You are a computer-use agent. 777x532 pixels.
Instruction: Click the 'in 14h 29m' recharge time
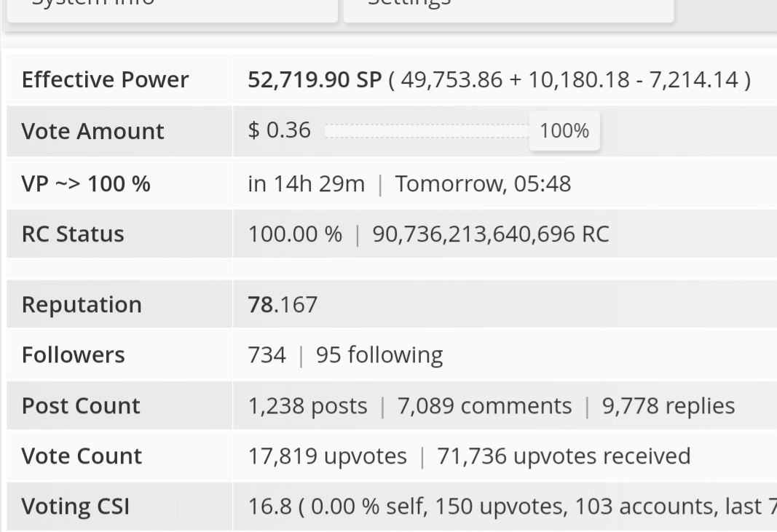[307, 184]
